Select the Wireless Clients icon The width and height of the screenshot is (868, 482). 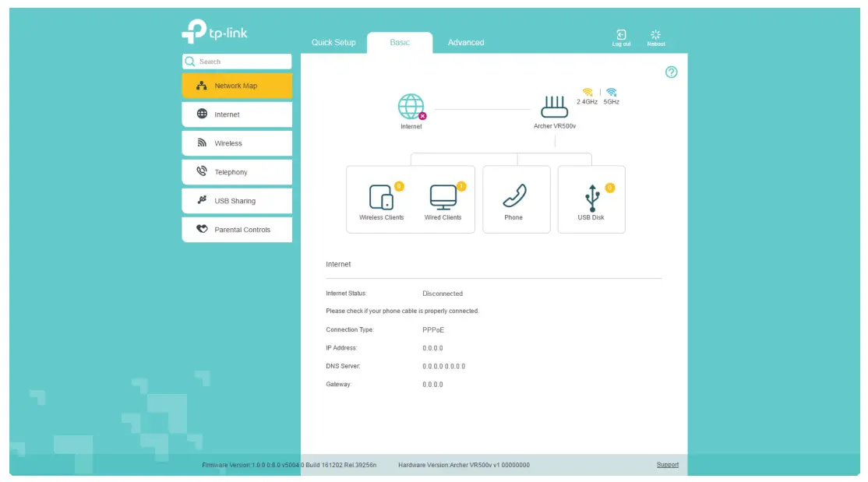click(x=381, y=198)
